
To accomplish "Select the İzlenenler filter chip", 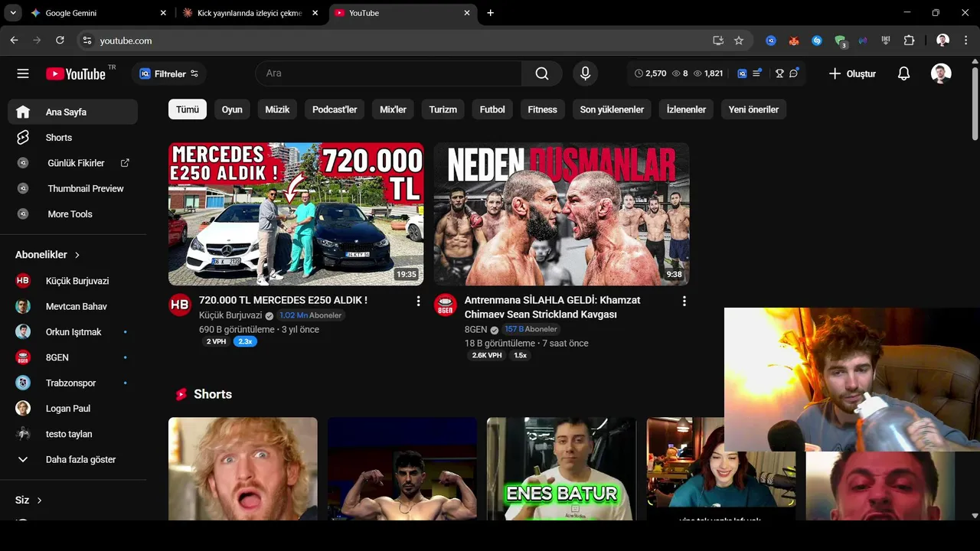I will (686, 109).
